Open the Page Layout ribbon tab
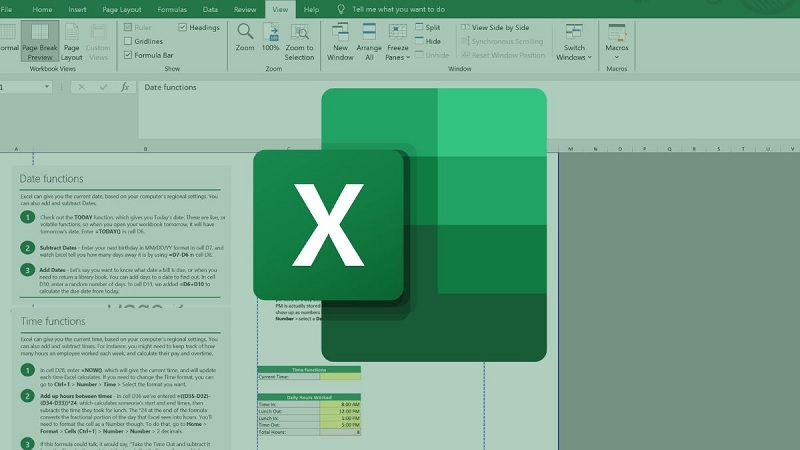Image resolution: width=800 pixels, height=450 pixels. click(121, 9)
